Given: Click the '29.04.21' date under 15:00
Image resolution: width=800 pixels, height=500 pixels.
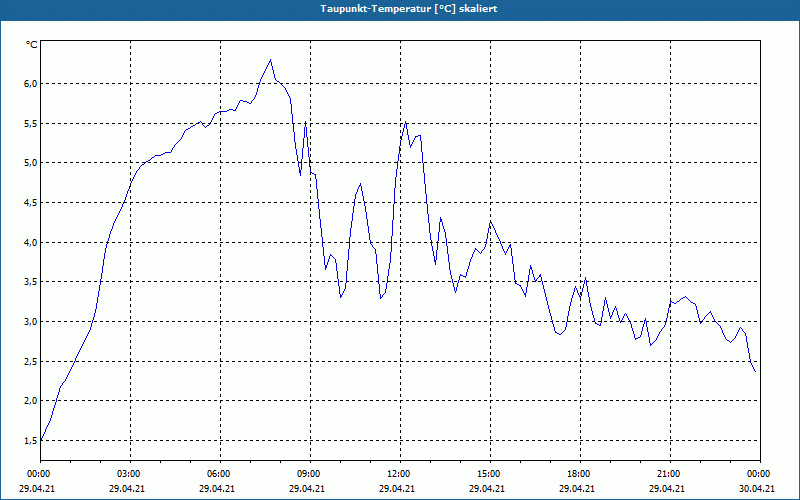Looking at the screenshot, I should tap(487, 489).
